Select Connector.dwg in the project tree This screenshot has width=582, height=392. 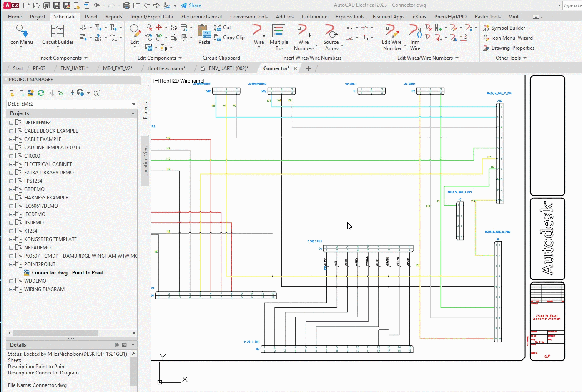coord(68,273)
